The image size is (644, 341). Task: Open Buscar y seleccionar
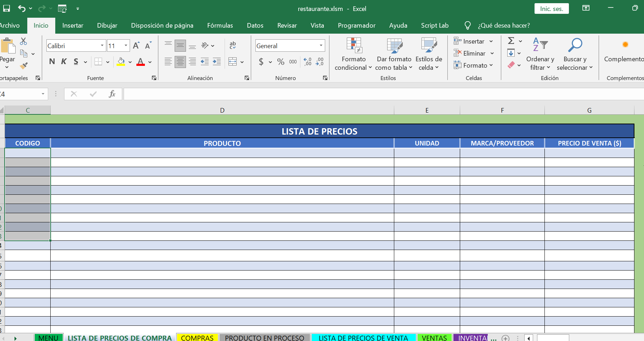575,55
